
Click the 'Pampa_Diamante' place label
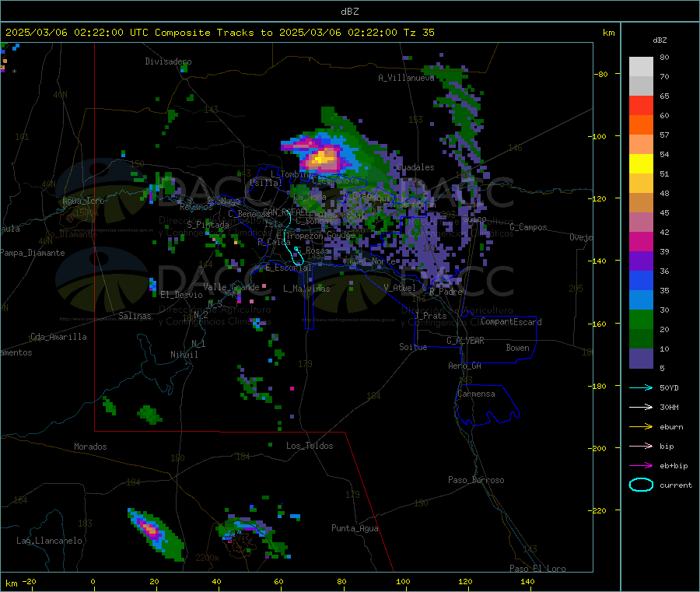pos(32,253)
